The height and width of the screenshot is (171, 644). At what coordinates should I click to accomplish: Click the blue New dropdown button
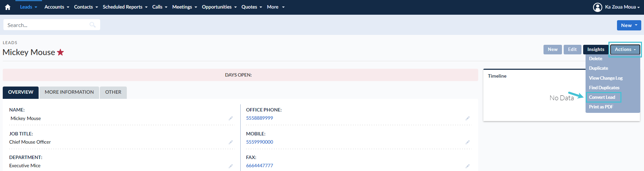point(629,25)
